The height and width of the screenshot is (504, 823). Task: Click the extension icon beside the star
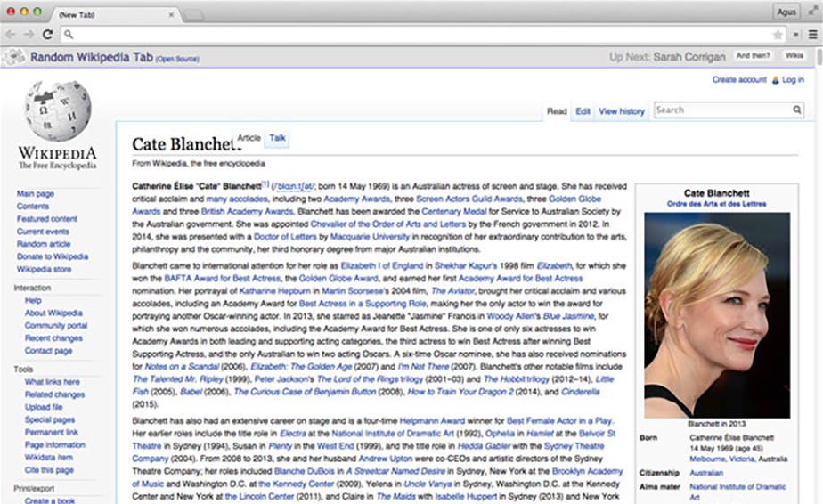point(796,35)
